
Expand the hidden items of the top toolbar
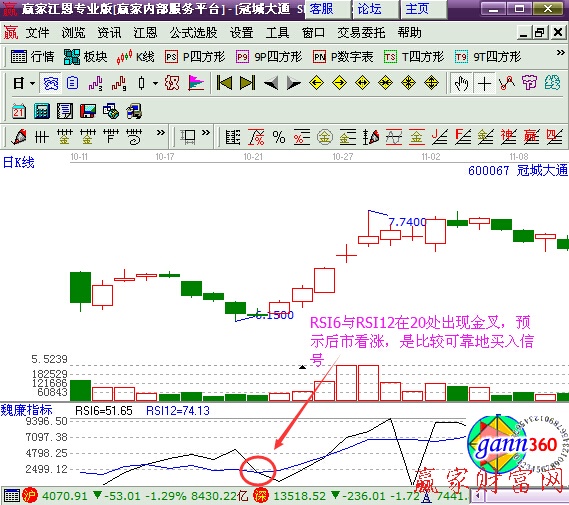coord(560,53)
